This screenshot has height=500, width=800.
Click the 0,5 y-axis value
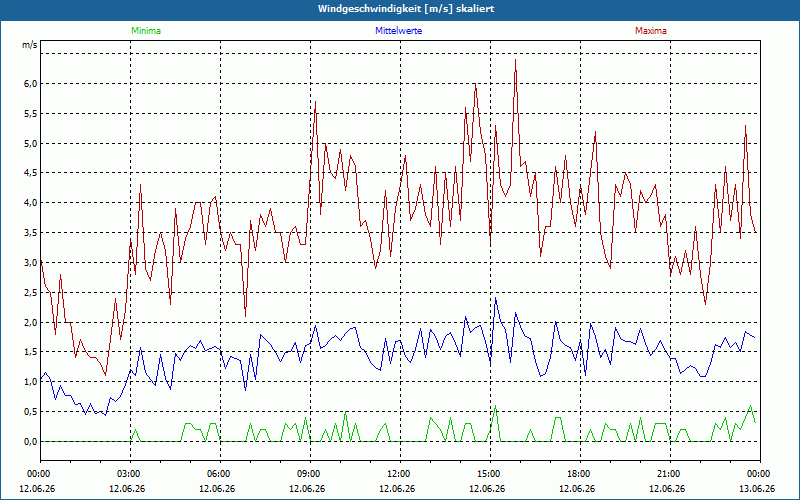tap(30, 412)
